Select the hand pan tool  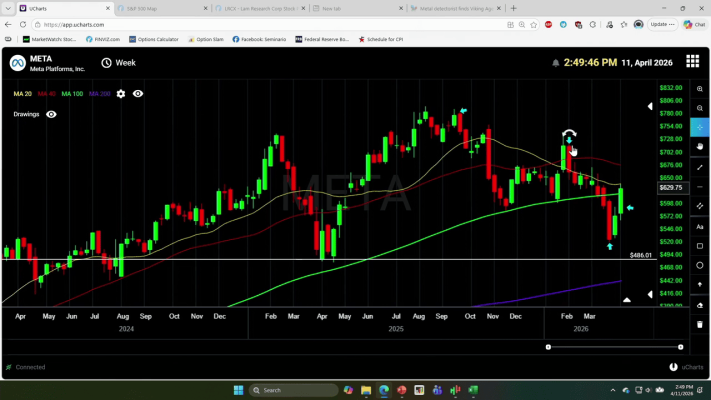point(700,147)
